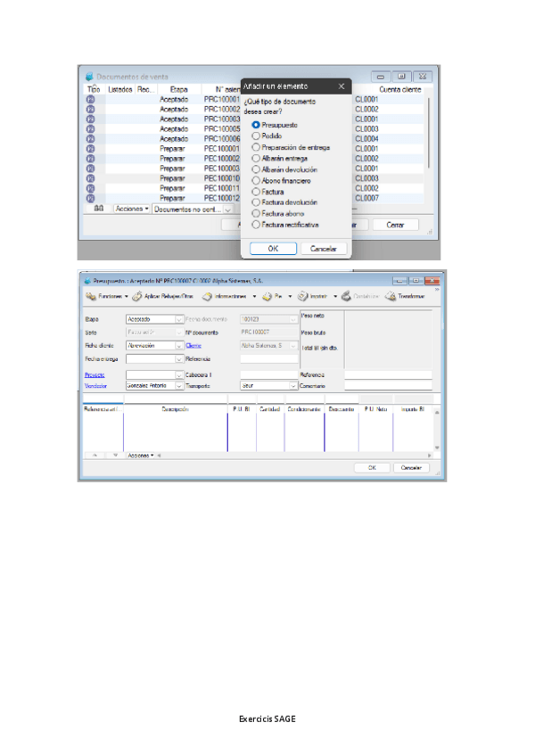Click OK in Añadir un elemento dialog

point(273,249)
